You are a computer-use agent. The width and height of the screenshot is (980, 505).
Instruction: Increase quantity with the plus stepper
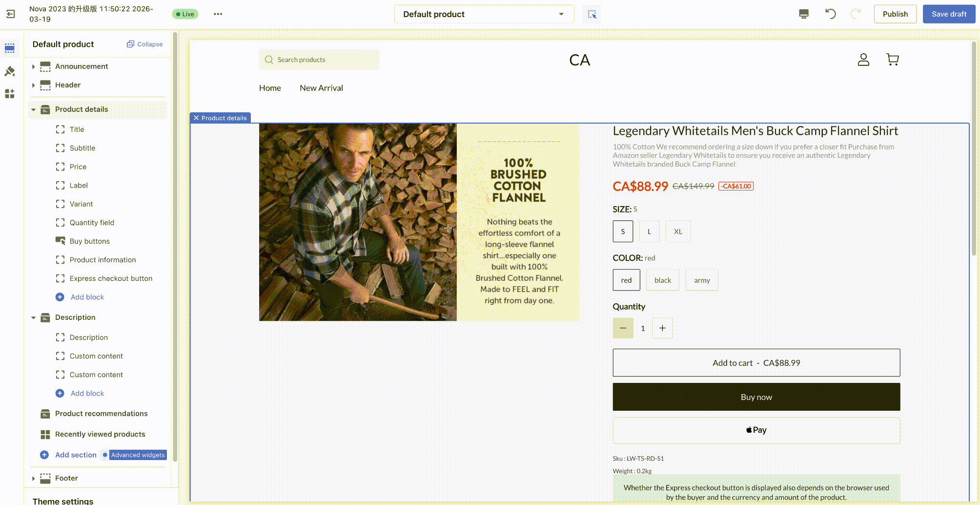(662, 328)
